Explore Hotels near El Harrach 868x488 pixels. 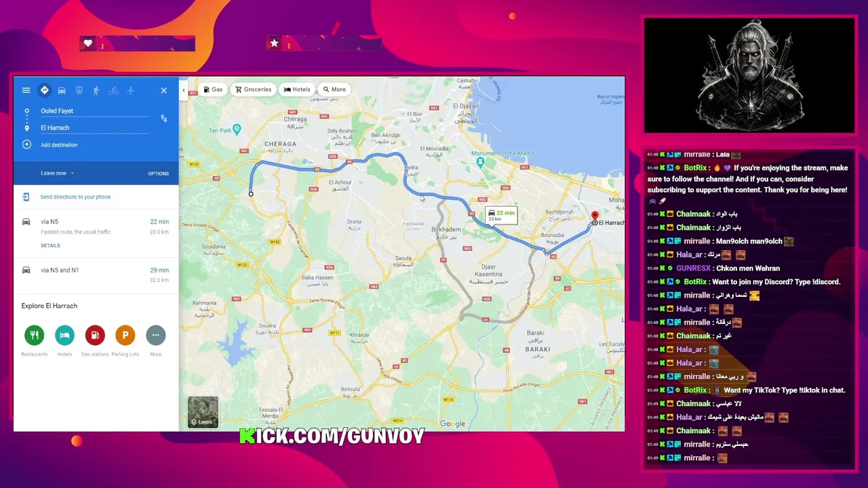[64, 335]
